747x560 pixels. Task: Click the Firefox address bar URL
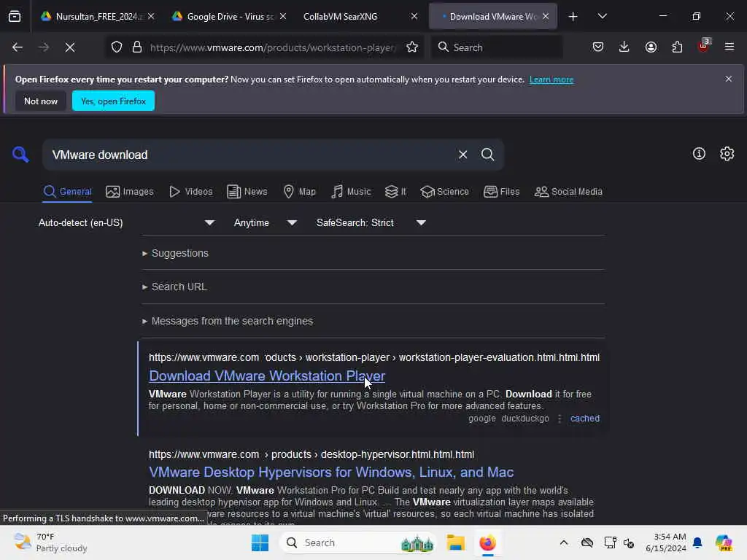coord(272,47)
